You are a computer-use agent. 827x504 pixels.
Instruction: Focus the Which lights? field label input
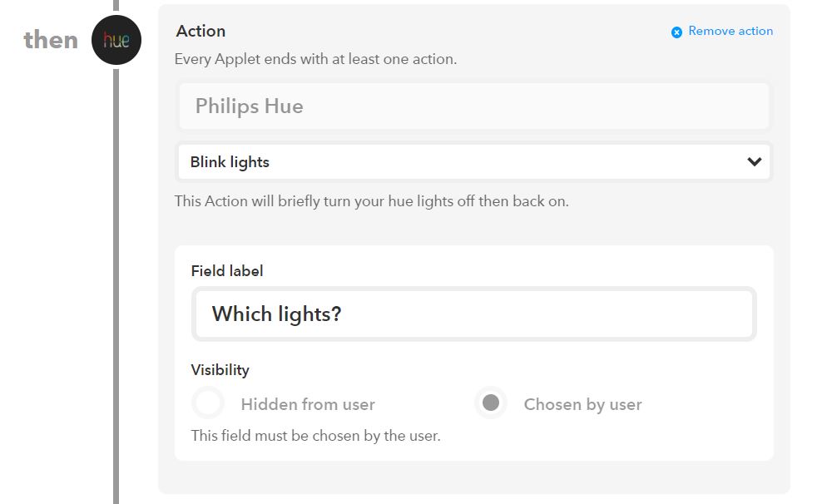(474, 314)
